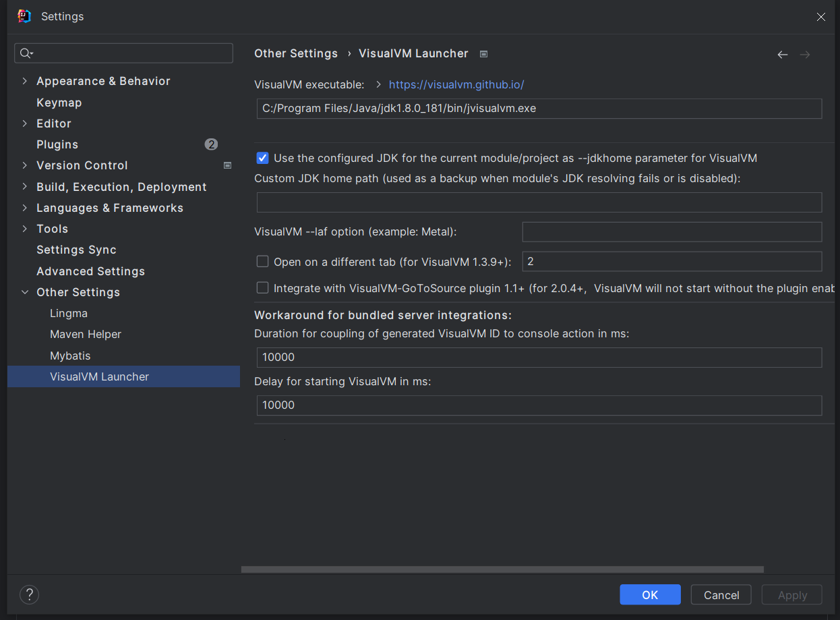The image size is (840, 620).
Task: Select Maven Helper under Other Settings
Action: pos(86,334)
